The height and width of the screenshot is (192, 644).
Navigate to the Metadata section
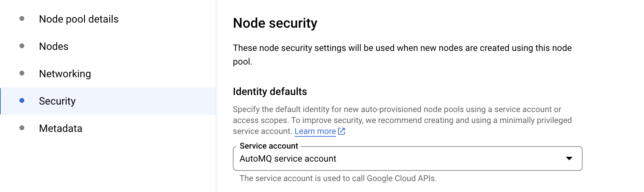click(60, 128)
